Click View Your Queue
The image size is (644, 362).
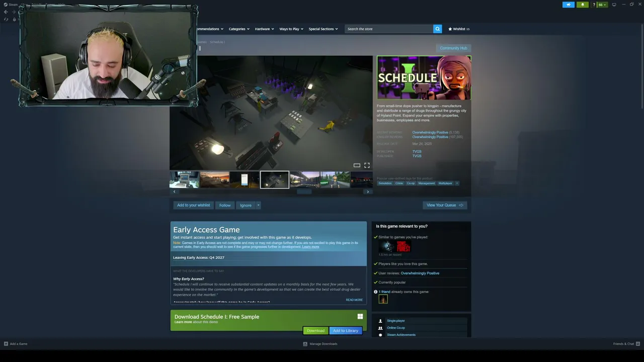445,205
